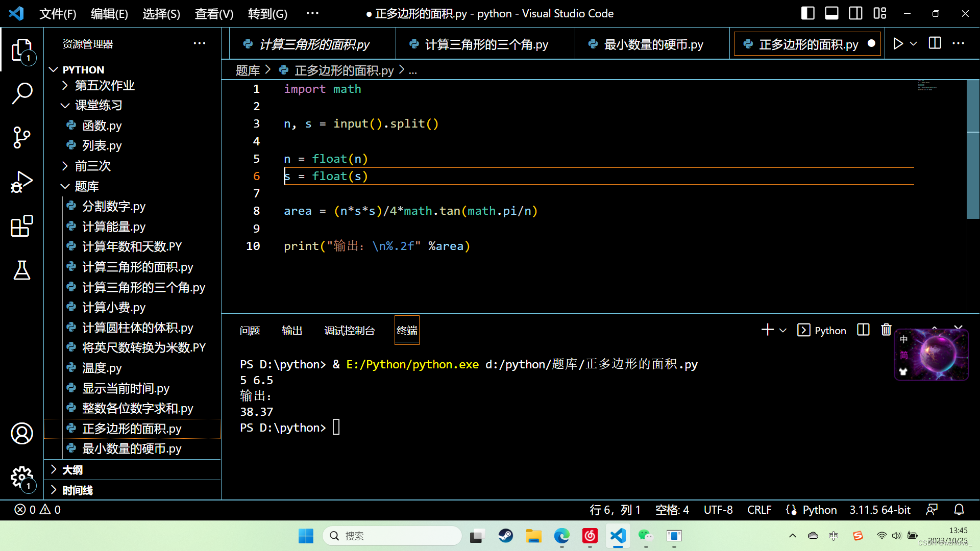
Task: Change line position via 行 6, 列 1
Action: [615, 510]
